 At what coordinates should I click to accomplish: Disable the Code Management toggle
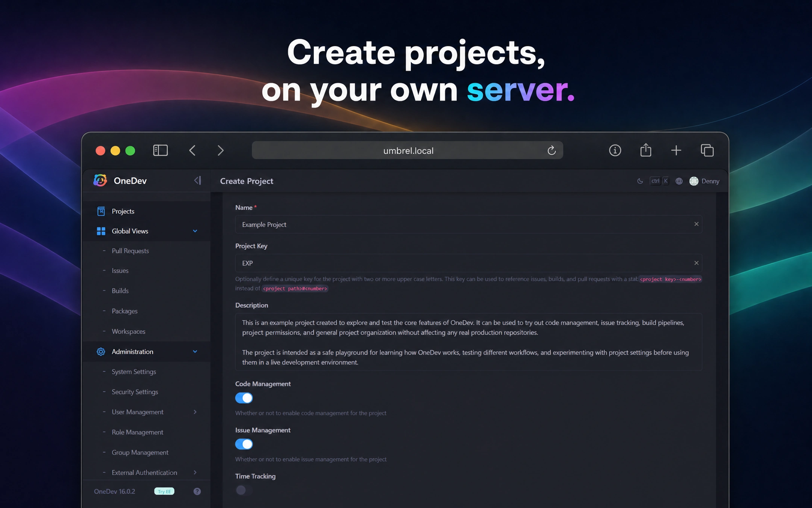[244, 398]
